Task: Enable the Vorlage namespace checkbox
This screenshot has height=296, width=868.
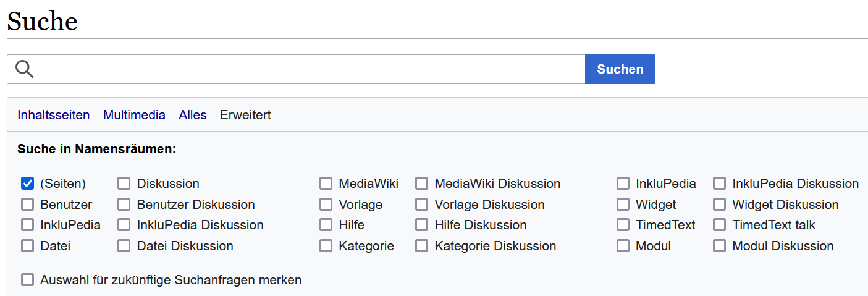Action: point(326,205)
